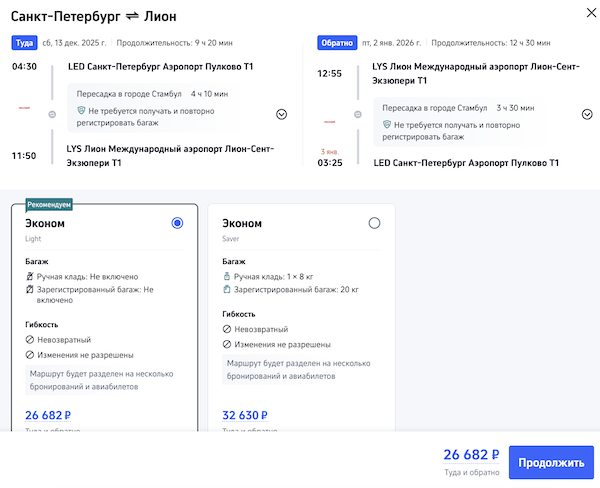The width and height of the screenshot is (600, 488).
Task: Expand the outbound Istanbul layover details
Action: [x=281, y=114]
